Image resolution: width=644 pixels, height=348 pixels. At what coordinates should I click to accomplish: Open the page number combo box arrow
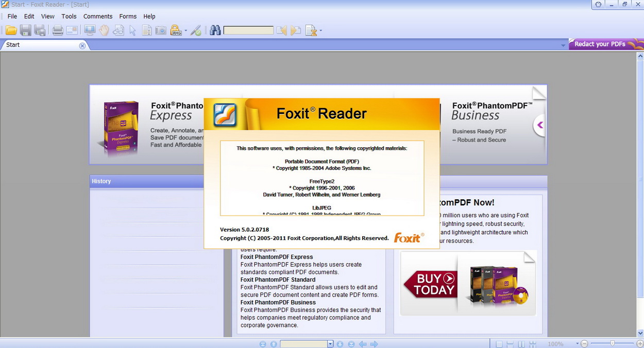pyautogui.click(x=330, y=344)
